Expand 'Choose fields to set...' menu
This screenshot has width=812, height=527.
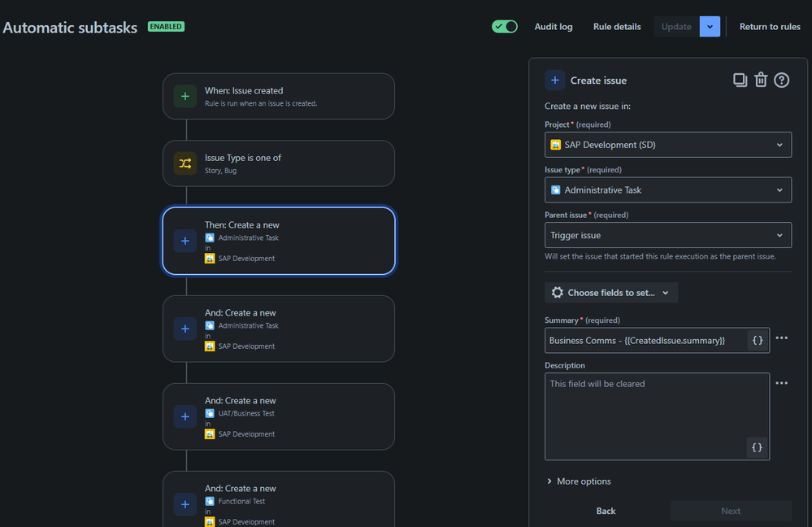click(x=611, y=293)
